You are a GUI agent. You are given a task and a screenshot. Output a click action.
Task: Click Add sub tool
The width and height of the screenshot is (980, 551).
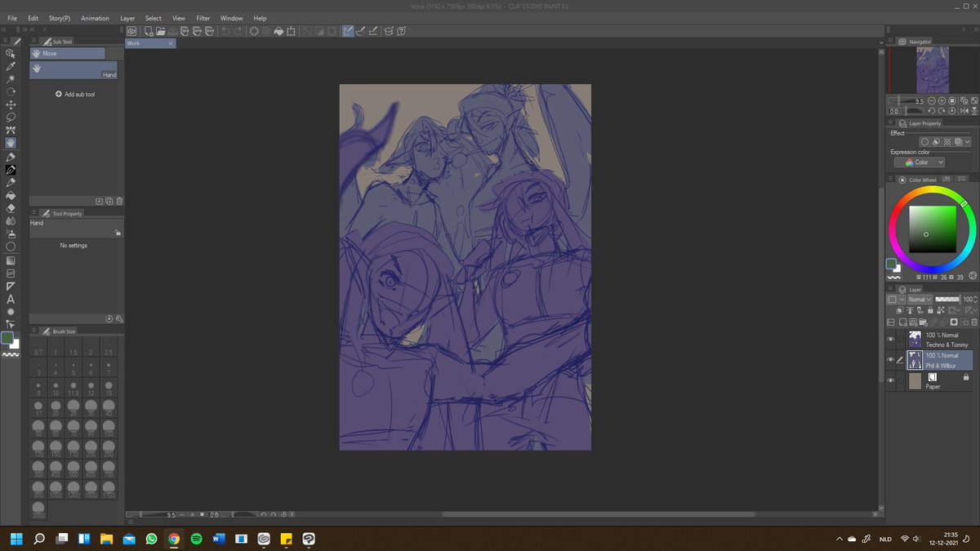[75, 95]
